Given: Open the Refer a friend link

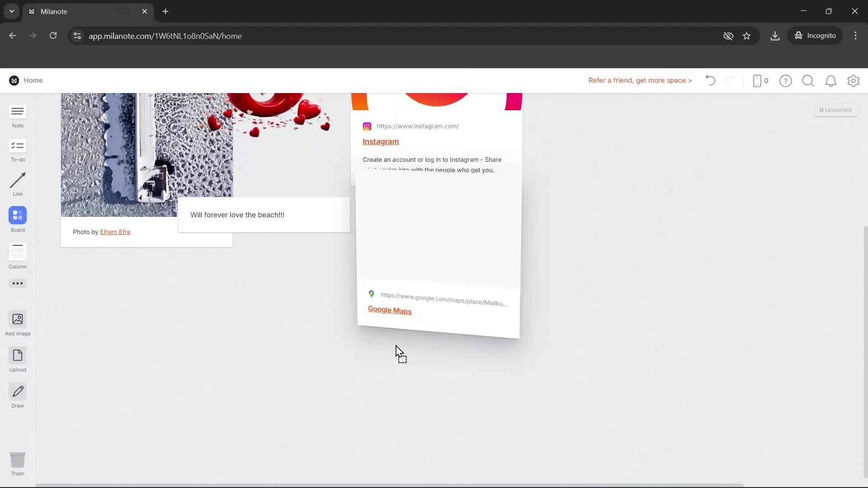Looking at the screenshot, I should [x=640, y=80].
